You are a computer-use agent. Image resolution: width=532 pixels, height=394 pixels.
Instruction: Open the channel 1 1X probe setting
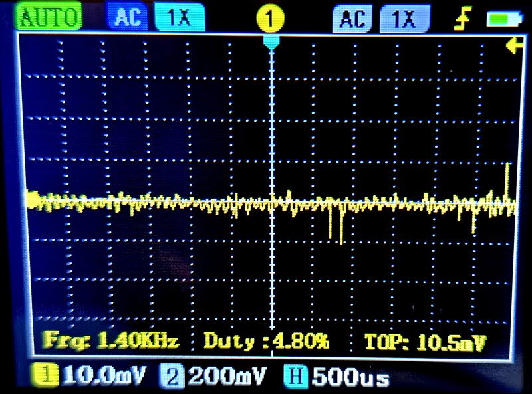tap(179, 19)
